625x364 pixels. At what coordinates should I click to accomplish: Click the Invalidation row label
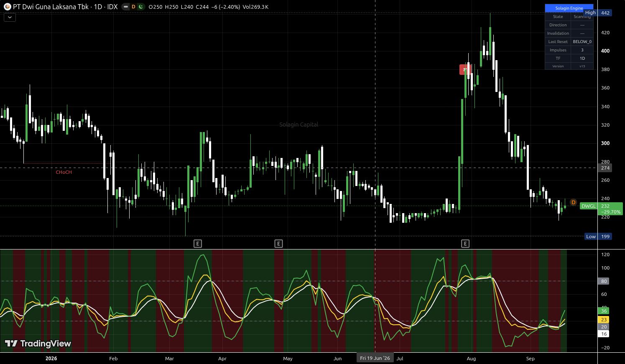[x=558, y=33]
